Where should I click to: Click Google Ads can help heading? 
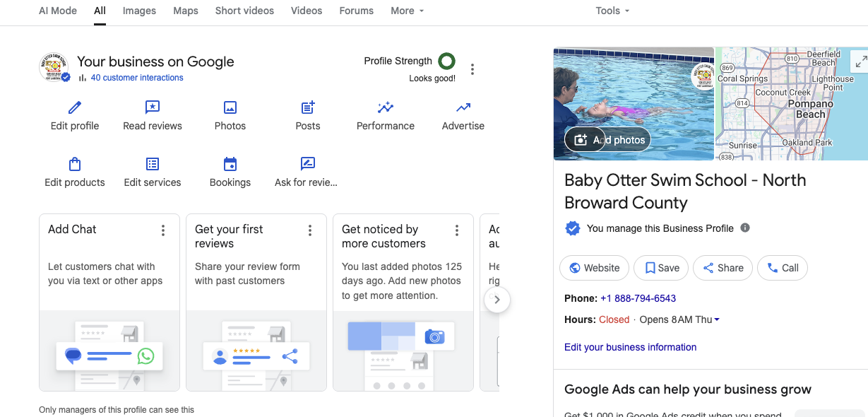688,389
